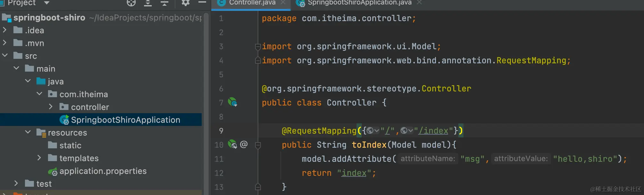Click the attributeName parameter hint
644x195 pixels.
click(428, 159)
